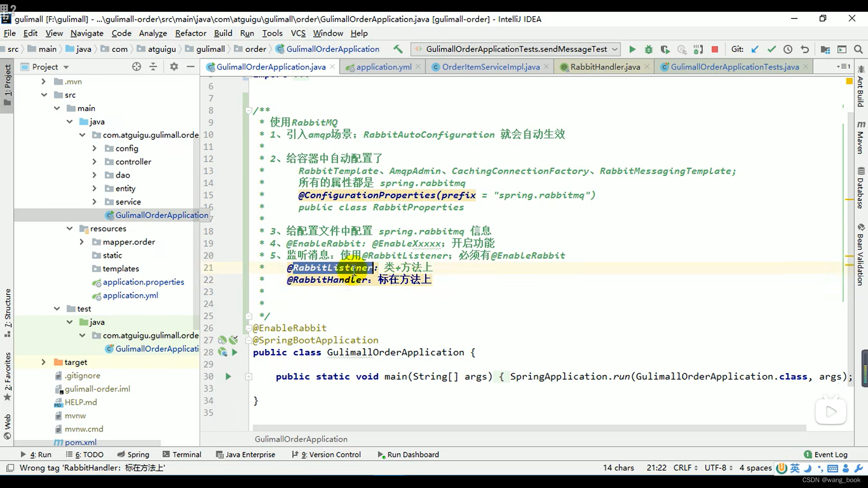Switch to OrderItemServiceImpl.java tab
This screenshot has height=488, width=868.
[491, 67]
